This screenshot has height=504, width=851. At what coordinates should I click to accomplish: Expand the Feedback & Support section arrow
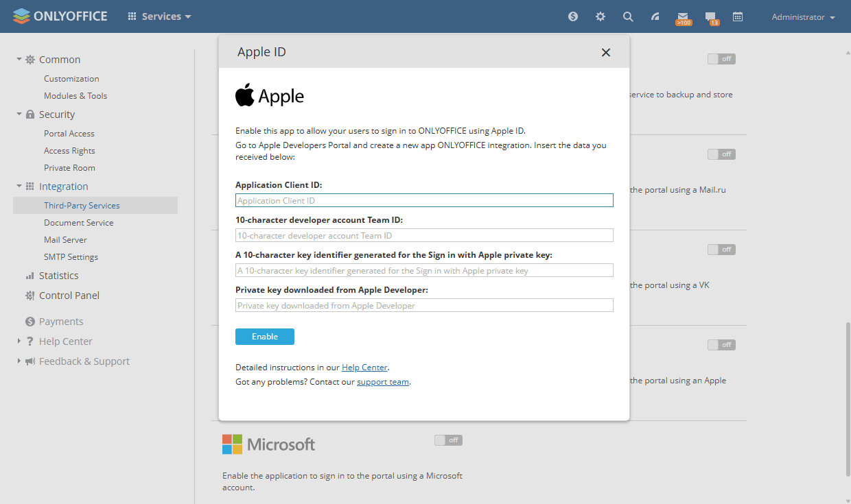(x=19, y=361)
